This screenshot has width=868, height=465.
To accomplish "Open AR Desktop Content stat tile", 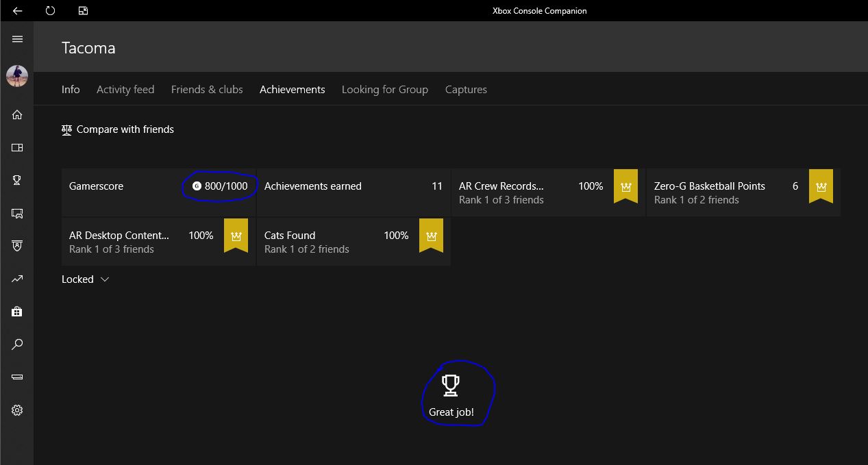I will click(158, 242).
